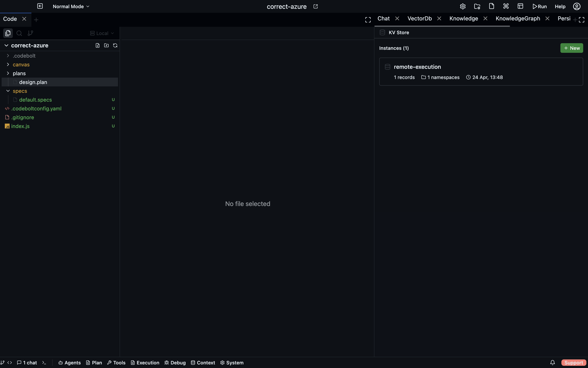Open the Normal Mode dropdown
Image resolution: width=588 pixels, height=368 pixels.
71,7
